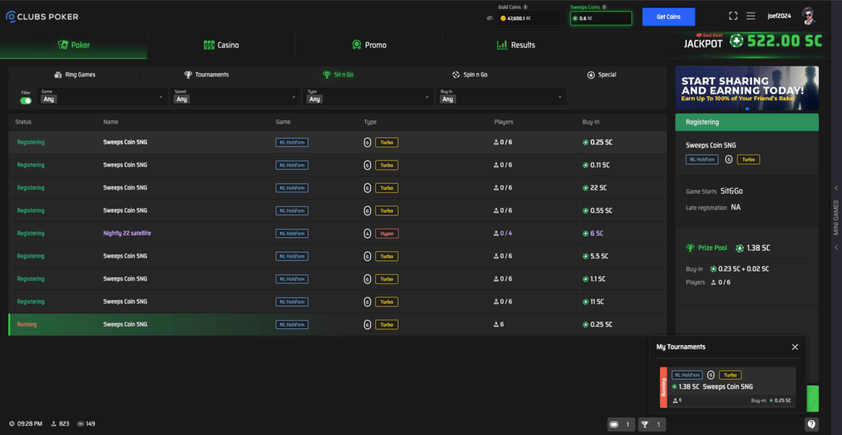Open the help question mark icon
842x435 pixels.
point(811,424)
